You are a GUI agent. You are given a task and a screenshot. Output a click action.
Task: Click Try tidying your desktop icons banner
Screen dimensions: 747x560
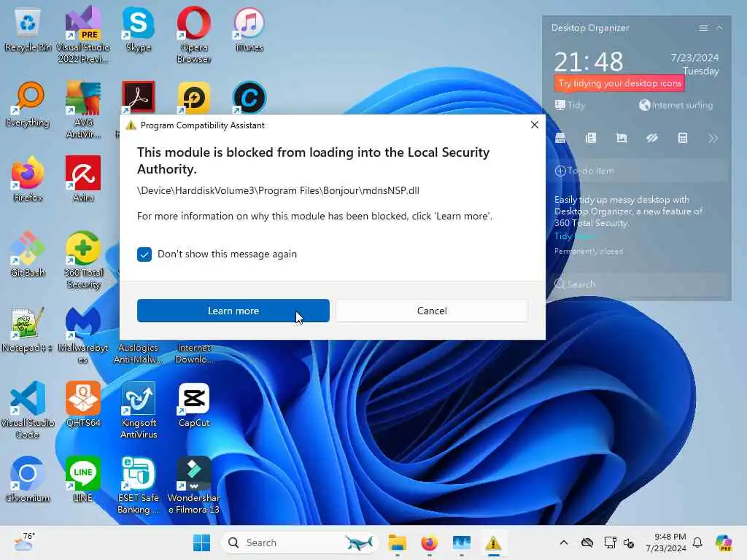(x=620, y=83)
